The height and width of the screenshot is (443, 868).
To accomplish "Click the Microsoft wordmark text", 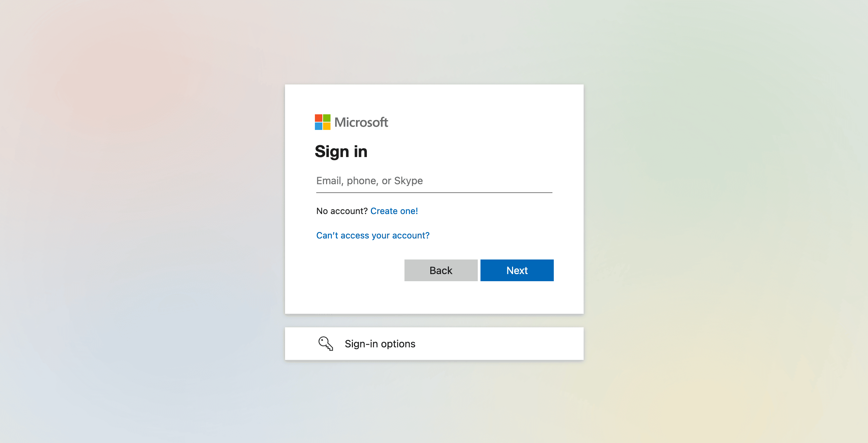I will coord(361,122).
